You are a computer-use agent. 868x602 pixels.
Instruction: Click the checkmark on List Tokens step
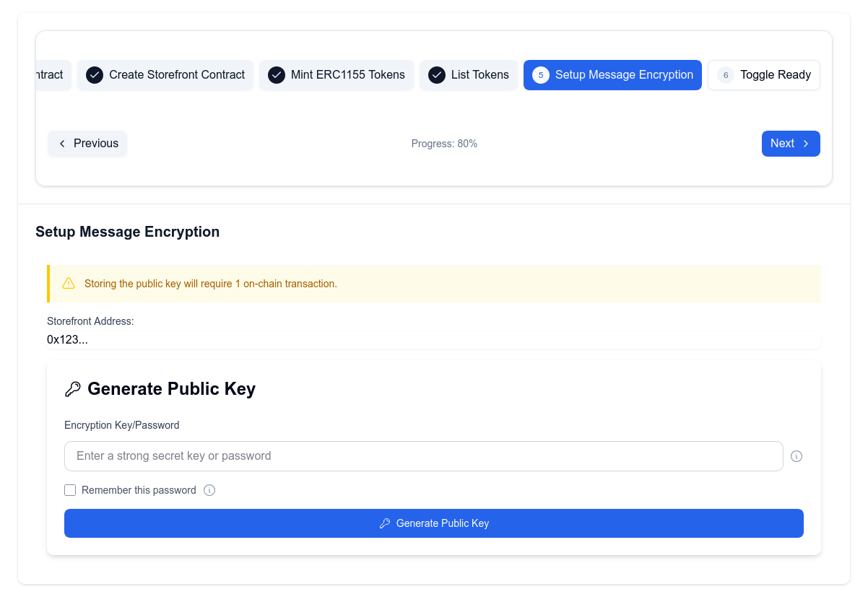click(437, 74)
